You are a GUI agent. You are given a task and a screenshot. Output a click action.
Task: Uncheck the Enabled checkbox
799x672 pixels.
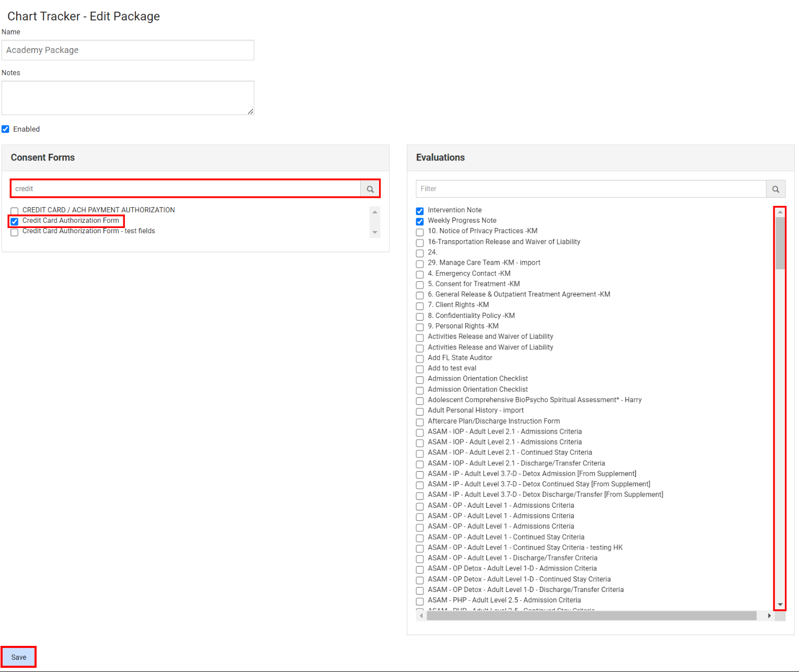coord(6,129)
